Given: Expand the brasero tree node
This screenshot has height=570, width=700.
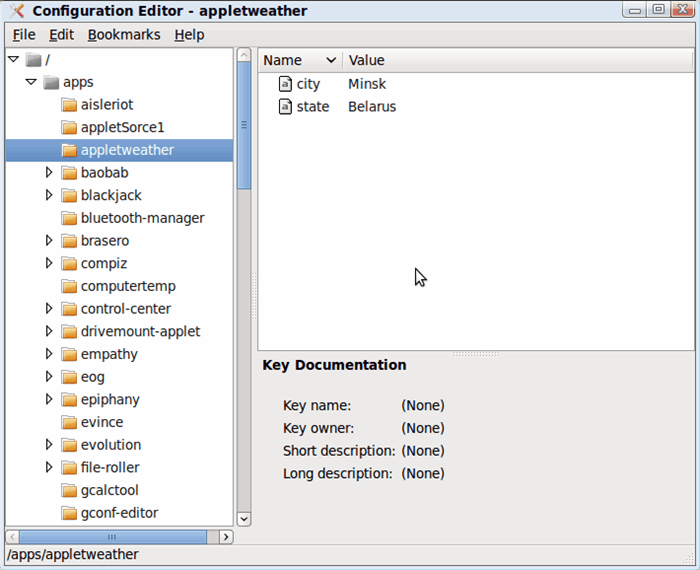Looking at the screenshot, I should click(49, 241).
